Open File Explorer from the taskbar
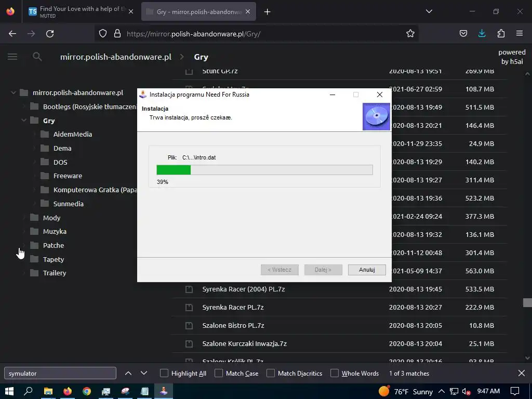532x399 pixels. 48,391
